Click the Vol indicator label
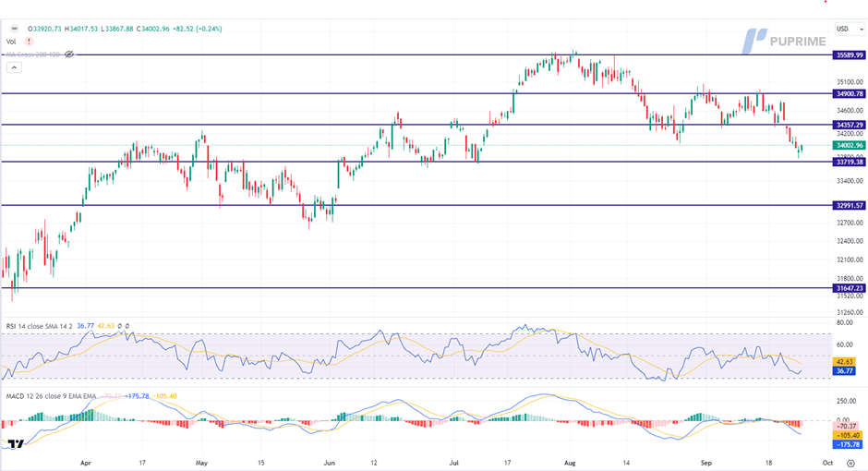 (x=11, y=42)
